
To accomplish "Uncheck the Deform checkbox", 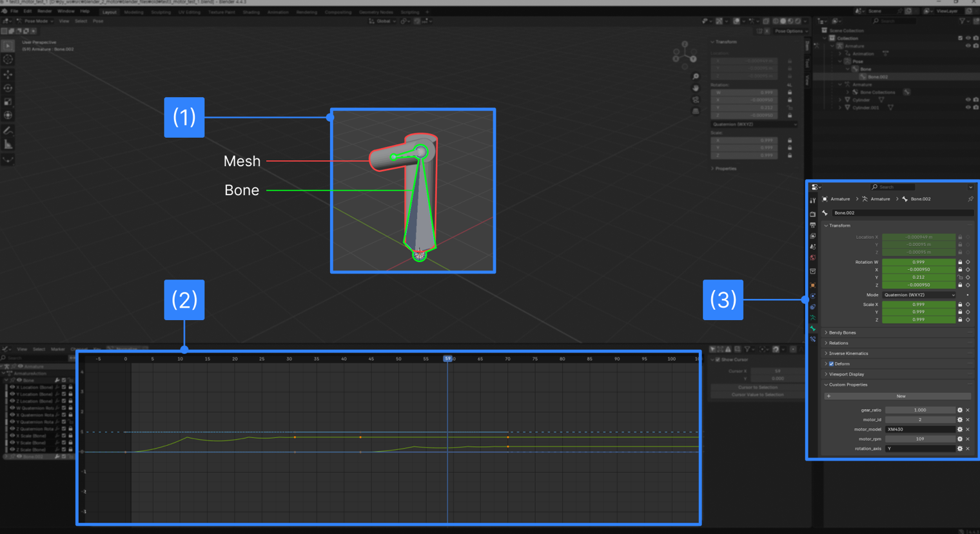I will (832, 364).
